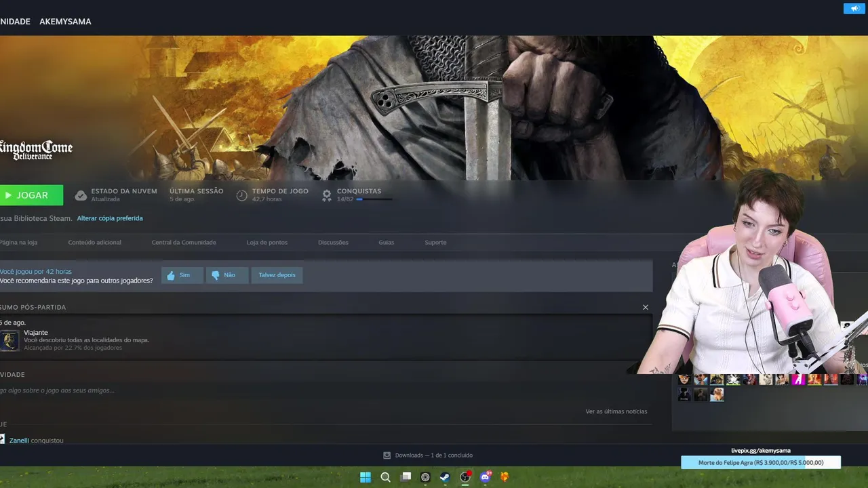Click the dog friend avatar
Viewport: 868px width, 488px height.
(x=717, y=394)
